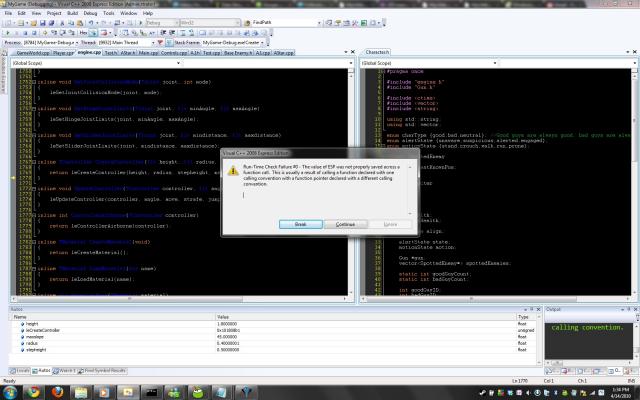Click the Continue button in the dialog
The image size is (640, 400).
pos(345,224)
